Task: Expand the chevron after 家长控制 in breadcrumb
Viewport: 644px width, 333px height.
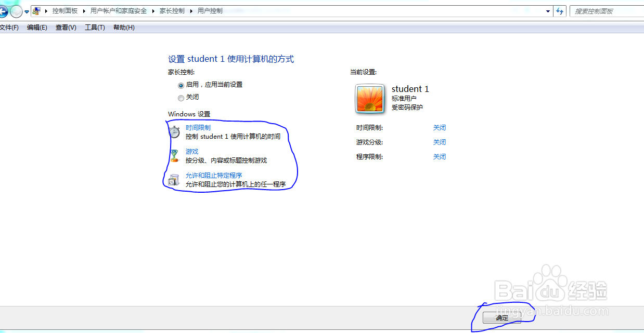Action: (191, 10)
